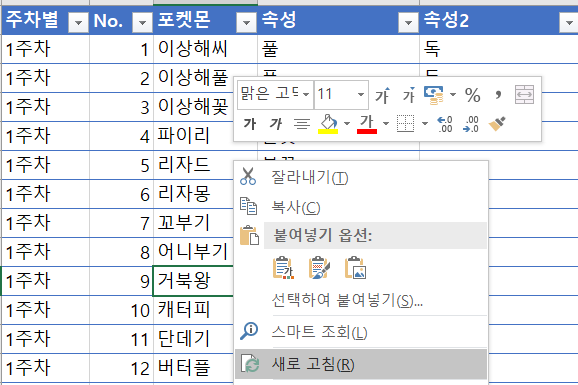Click the scissors cut icon
Viewport: 578px width, 385px height.
point(248,176)
